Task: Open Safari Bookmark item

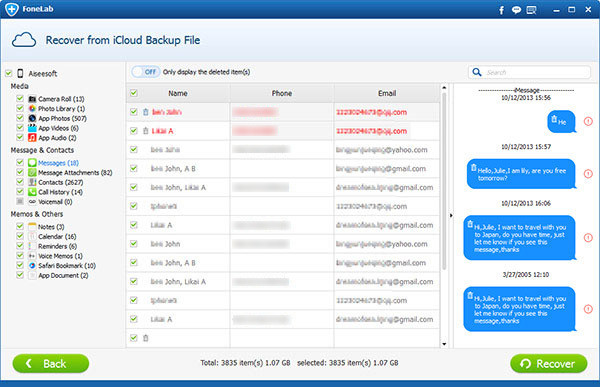Action: 67,265
